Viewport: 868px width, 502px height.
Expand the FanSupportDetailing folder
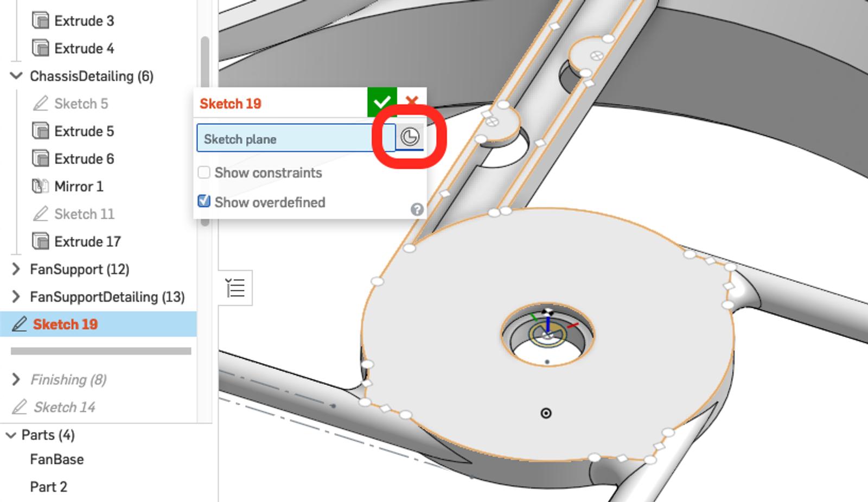tap(16, 297)
